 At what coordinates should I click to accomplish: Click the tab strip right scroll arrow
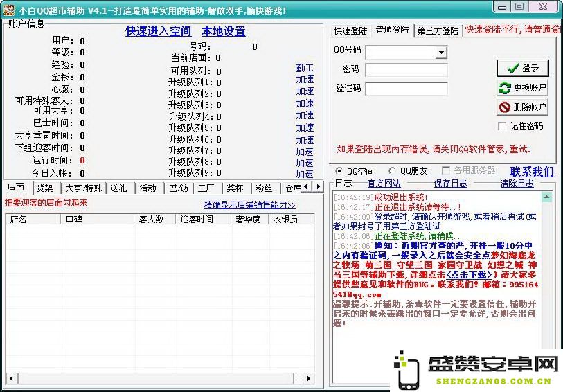coord(318,187)
